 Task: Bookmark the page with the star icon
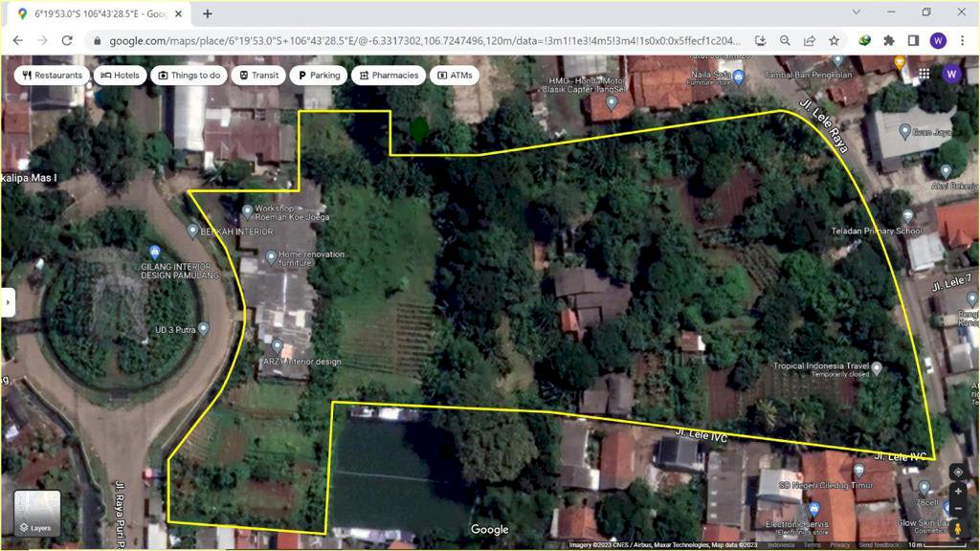tap(834, 40)
